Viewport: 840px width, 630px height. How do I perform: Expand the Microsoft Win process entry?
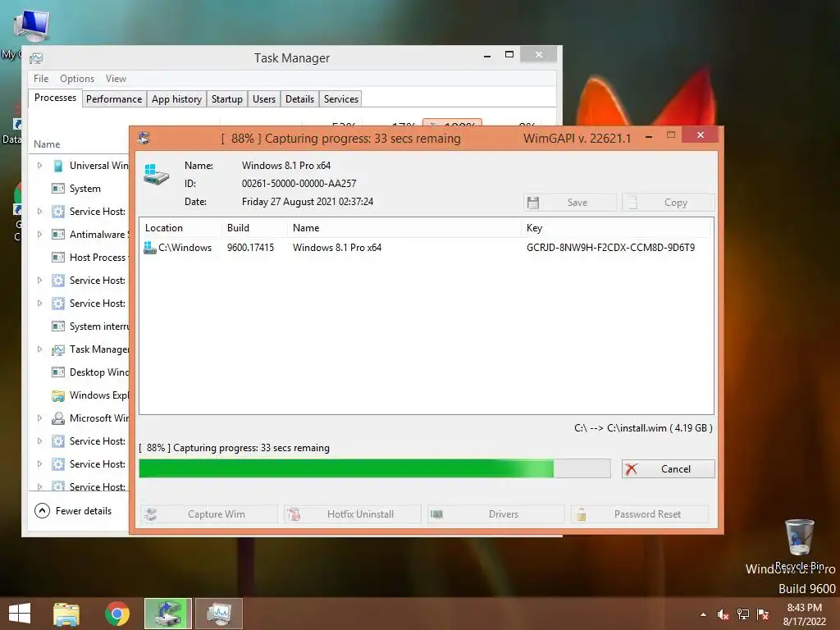click(x=39, y=418)
